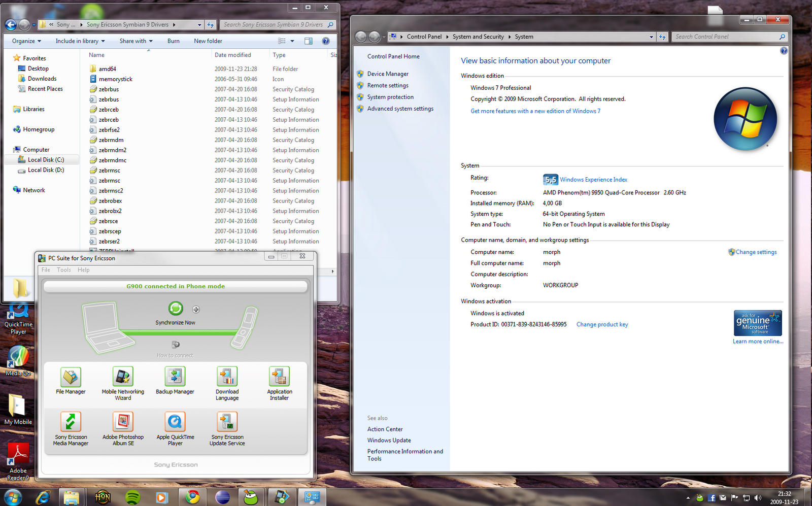This screenshot has width=812, height=506.
Task: Click System and Security breadcrumb
Action: (478, 37)
